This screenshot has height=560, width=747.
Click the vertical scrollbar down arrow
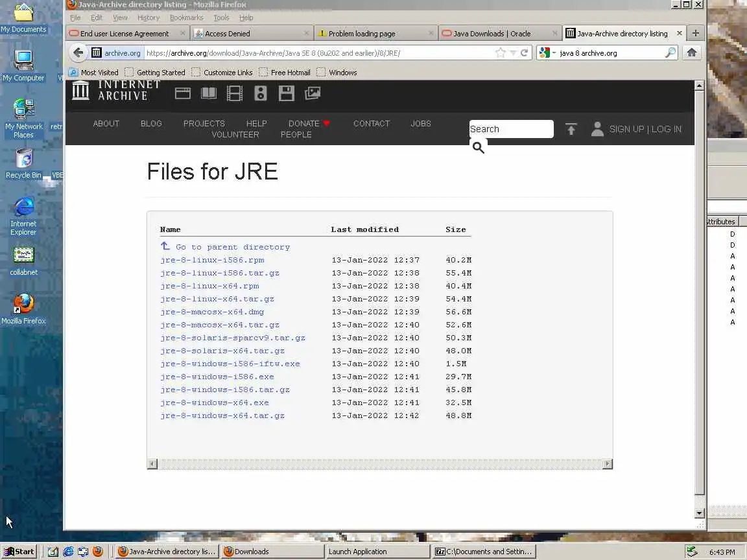click(699, 513)
